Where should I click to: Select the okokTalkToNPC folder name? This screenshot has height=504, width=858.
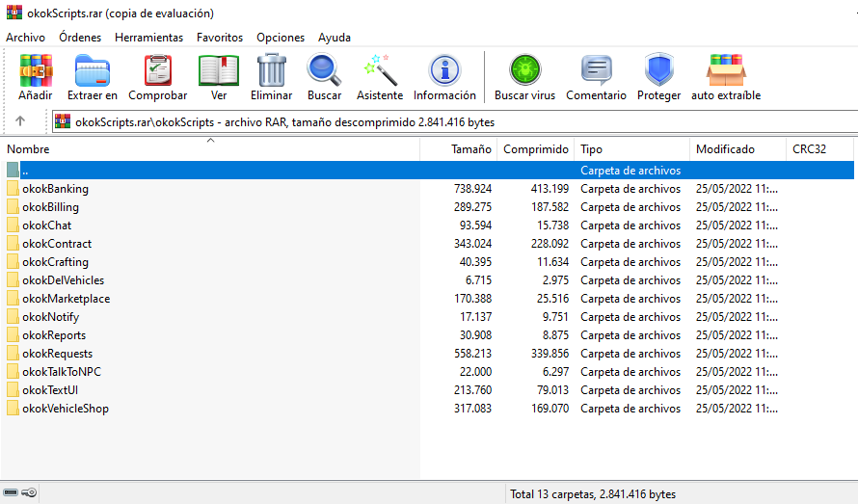62,372
